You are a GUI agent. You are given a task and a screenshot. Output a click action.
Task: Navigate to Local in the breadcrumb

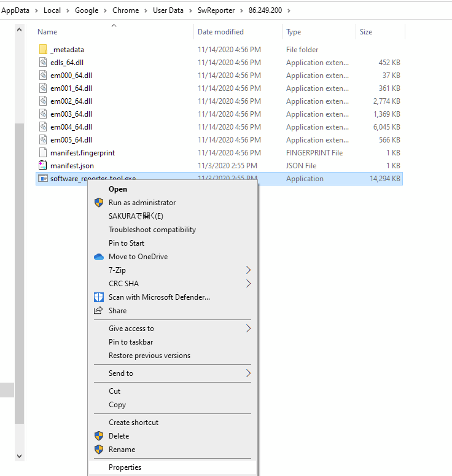pos(52,10)
